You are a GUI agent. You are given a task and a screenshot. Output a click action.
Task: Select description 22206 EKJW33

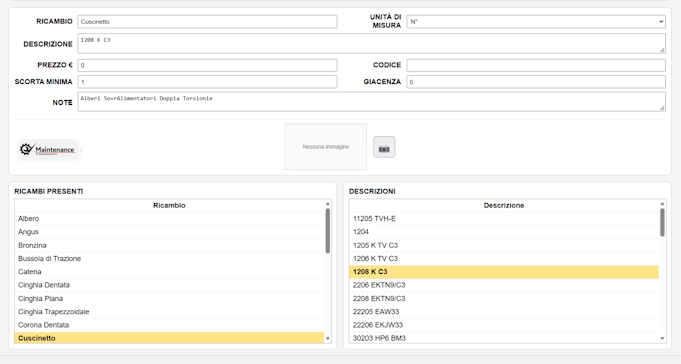pos(504,325)
